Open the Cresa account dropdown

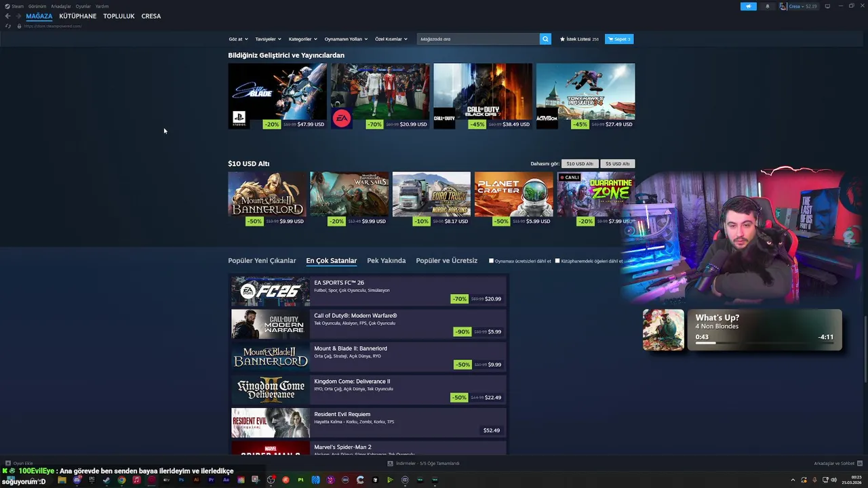[x=803, y=6]
